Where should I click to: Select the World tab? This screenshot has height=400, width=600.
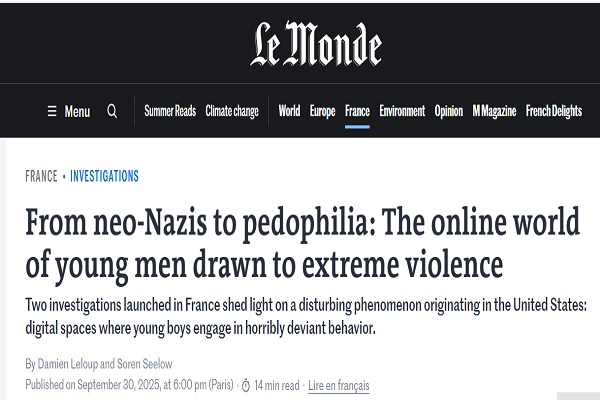coord(289,111)
